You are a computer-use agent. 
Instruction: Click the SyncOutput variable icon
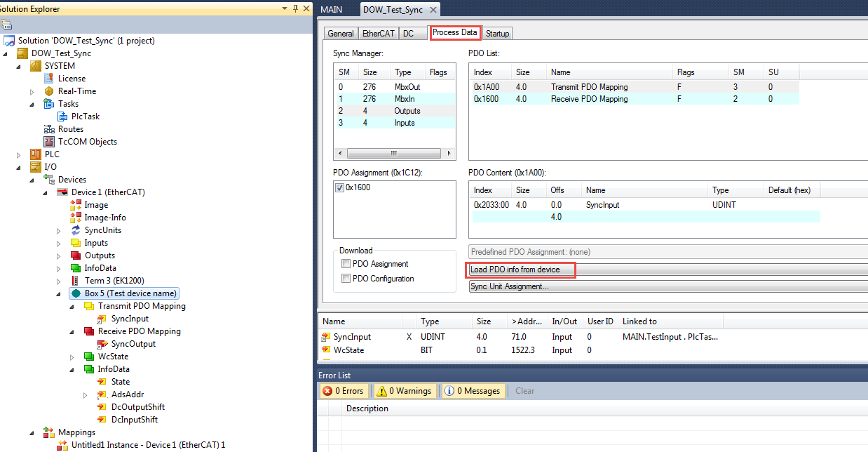(x=102, y=344)
